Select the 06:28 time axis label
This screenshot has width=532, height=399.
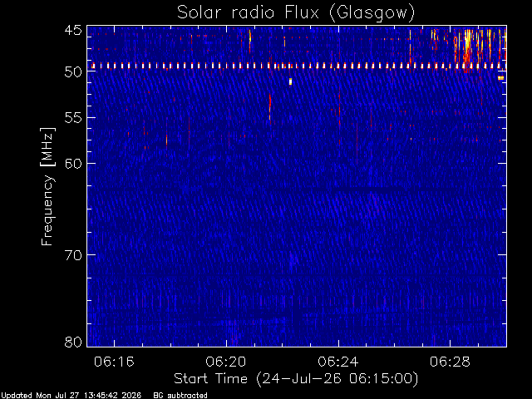click(450, 362)
